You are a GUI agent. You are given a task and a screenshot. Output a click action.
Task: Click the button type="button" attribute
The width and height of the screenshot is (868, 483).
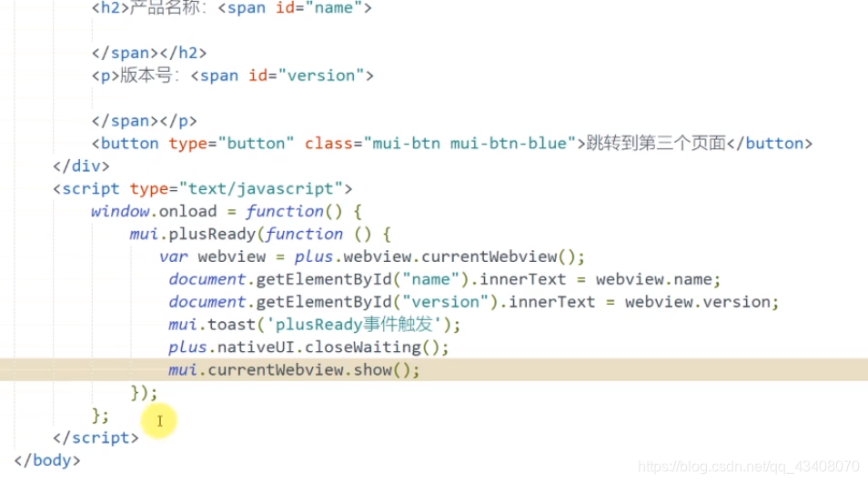coord(231,144)
